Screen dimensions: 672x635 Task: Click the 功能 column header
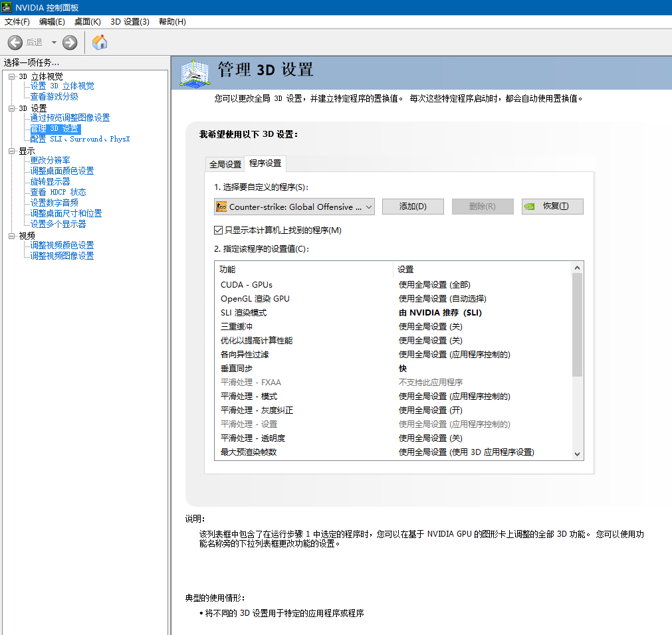(304, 269)
